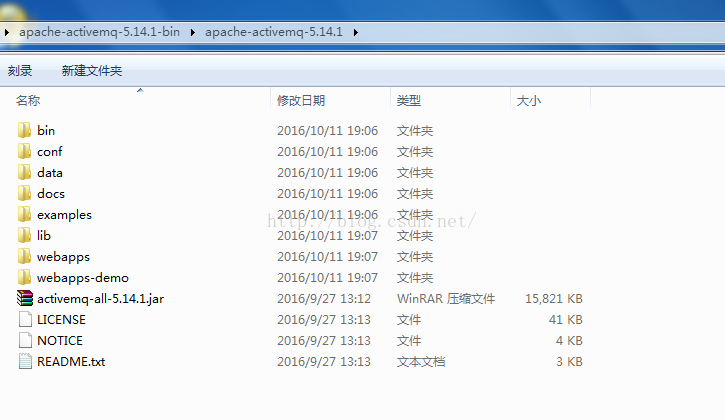725x420 pixels.
Task: Select the NOTICE file name
Action: pos(60,340)
